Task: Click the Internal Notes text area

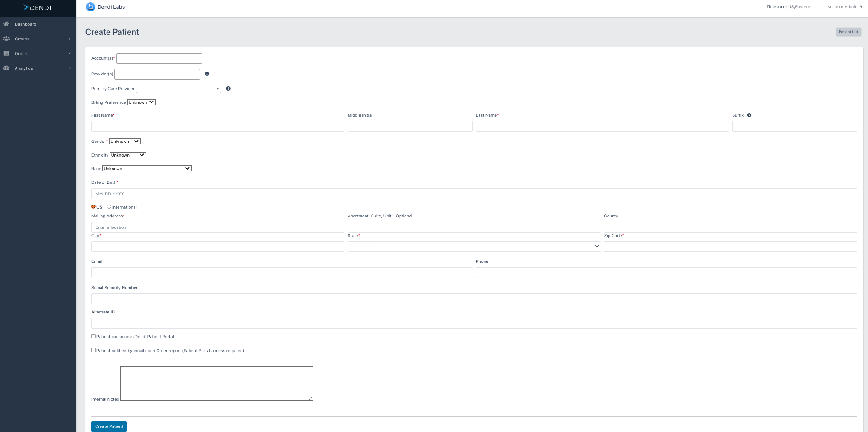Action: pos(217,383)
